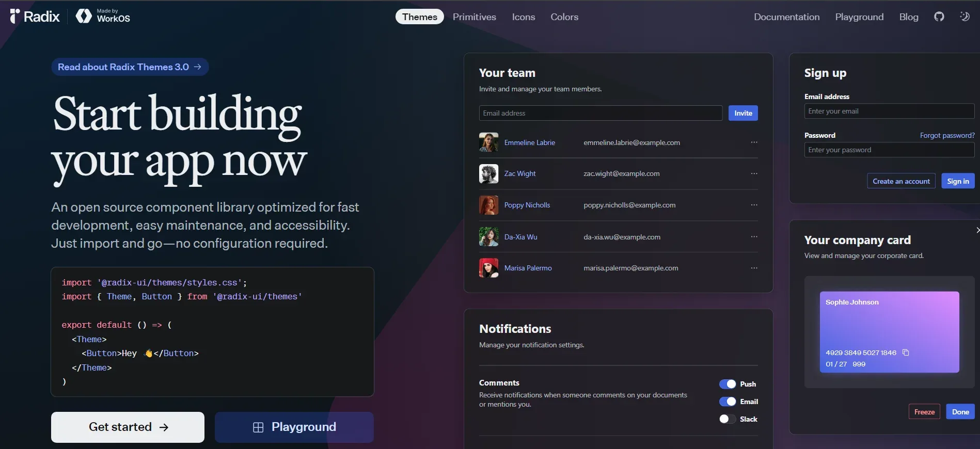Click the Notifications heading
The image size is (980, 449).
click(x=515, y=329)
